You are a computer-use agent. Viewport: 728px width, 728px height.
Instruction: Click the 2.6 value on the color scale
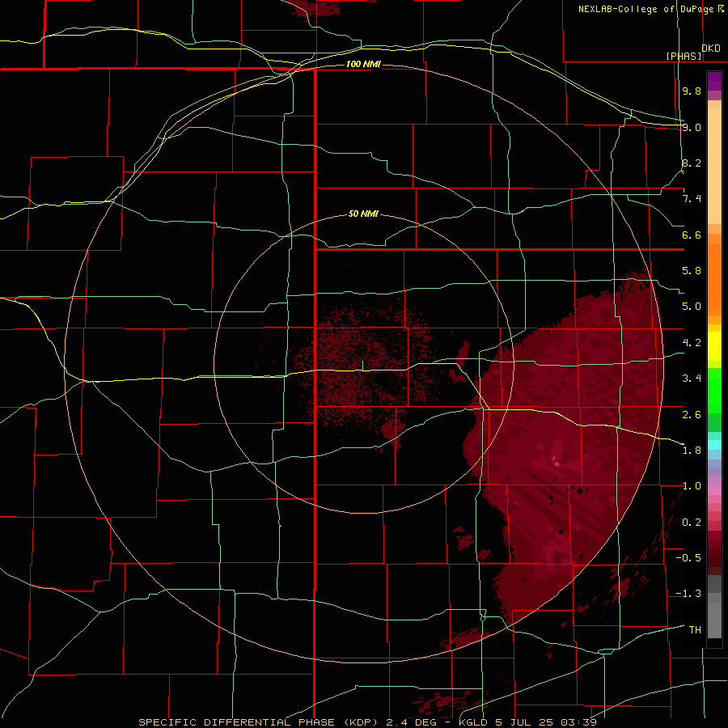[x=692, y=415]
